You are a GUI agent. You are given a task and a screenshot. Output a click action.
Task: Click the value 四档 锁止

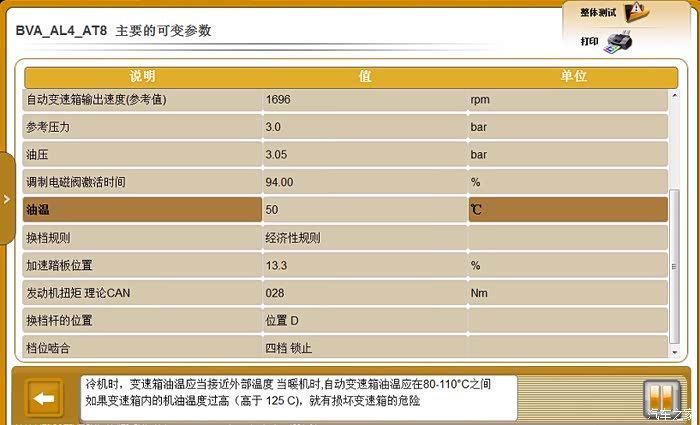coord(288,348)
